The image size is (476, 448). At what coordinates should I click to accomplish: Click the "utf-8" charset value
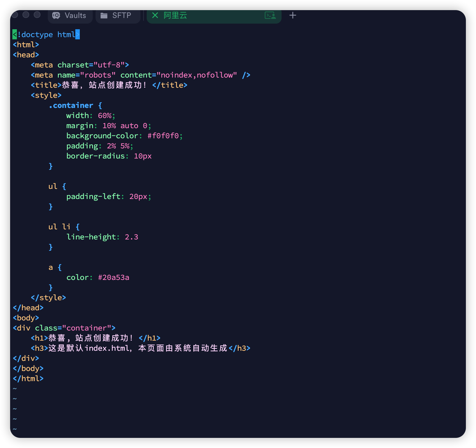[109, 65]
